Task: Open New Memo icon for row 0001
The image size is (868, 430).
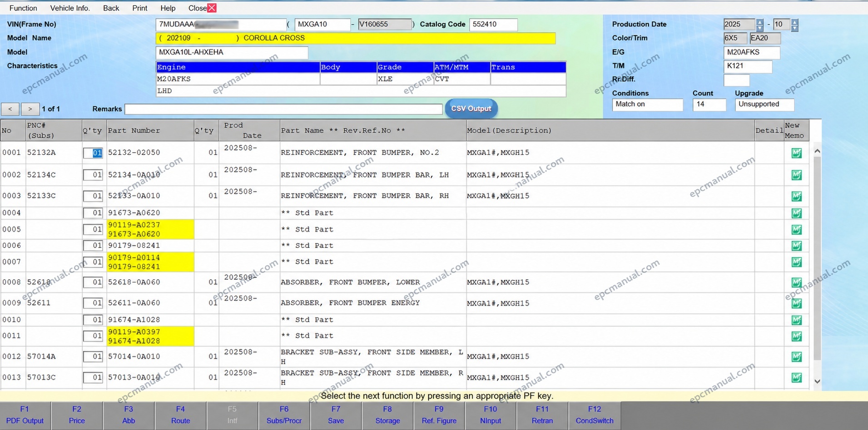Action: coord(796,153)
